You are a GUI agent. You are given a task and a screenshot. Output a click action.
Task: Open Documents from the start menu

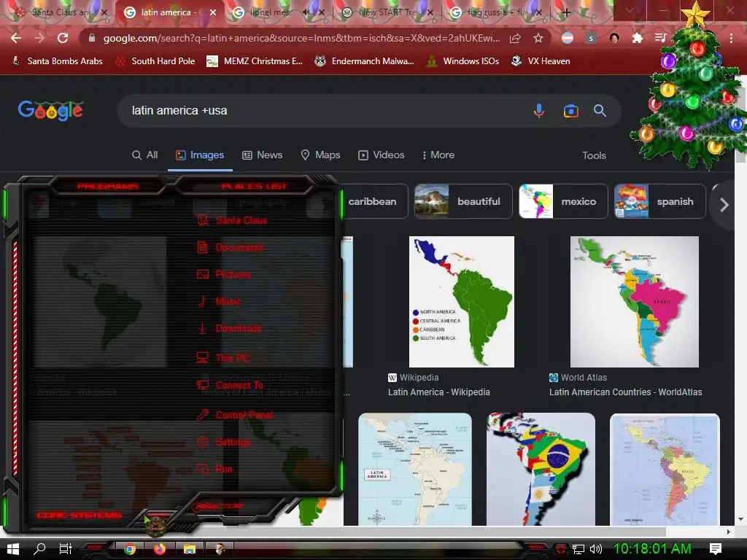[231, 248]
